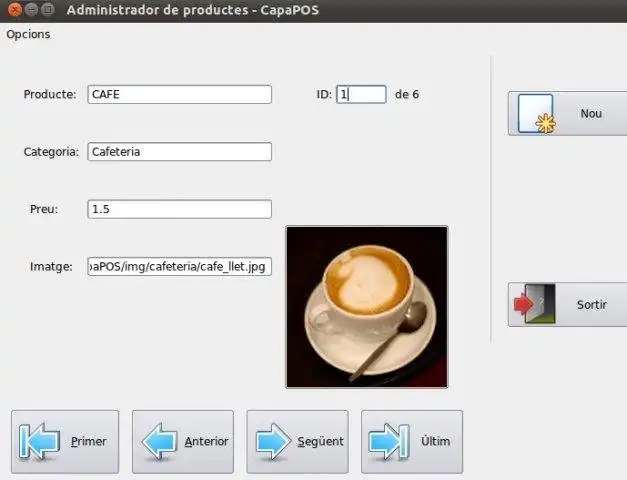Click the exit door icon
Image resolution: width=627 pixels, height=480 pixels.
click(x=535, y=304)
